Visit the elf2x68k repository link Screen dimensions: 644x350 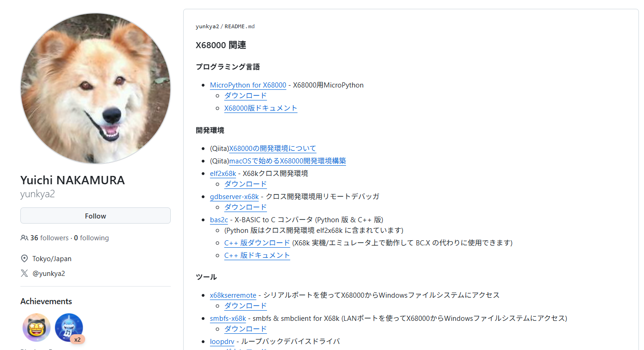(x=223, y=174)
